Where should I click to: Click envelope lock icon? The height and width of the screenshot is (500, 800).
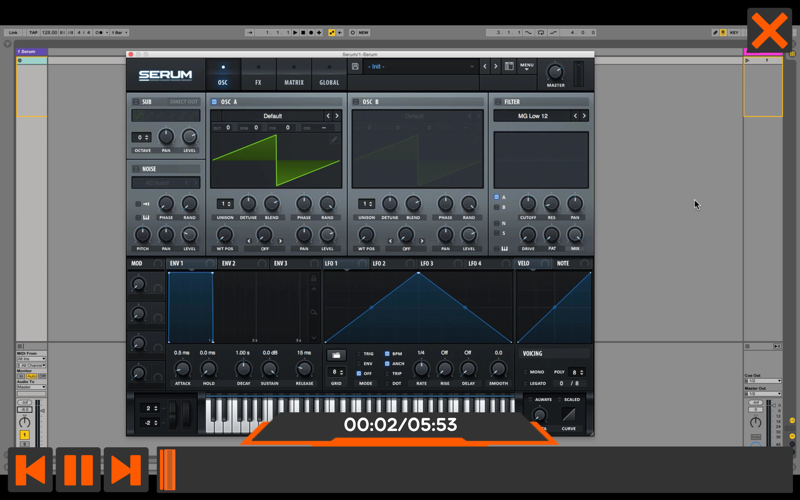click(314, 278)
